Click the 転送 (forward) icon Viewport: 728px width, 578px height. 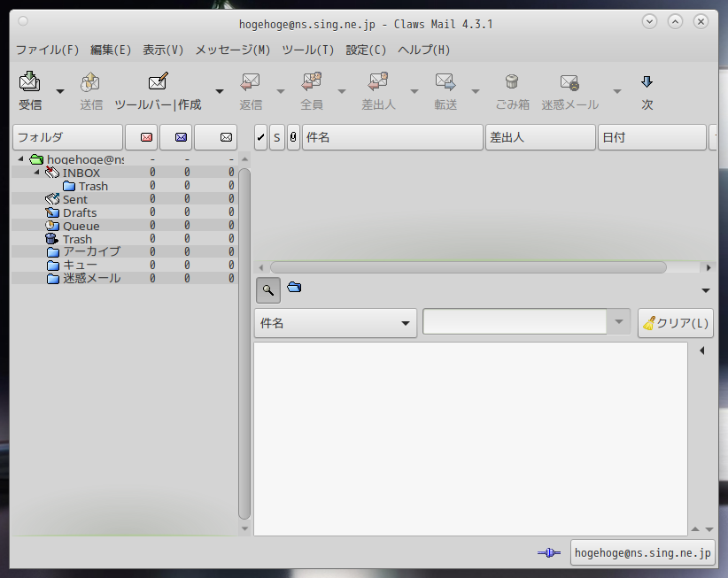tap(445, 81)
